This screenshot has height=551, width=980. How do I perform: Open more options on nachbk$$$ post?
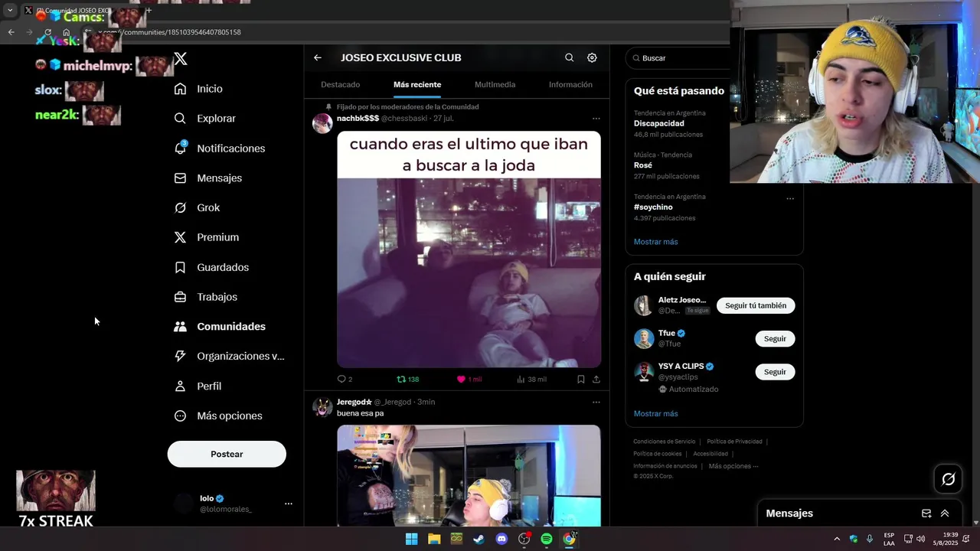(x=596, y=119)
